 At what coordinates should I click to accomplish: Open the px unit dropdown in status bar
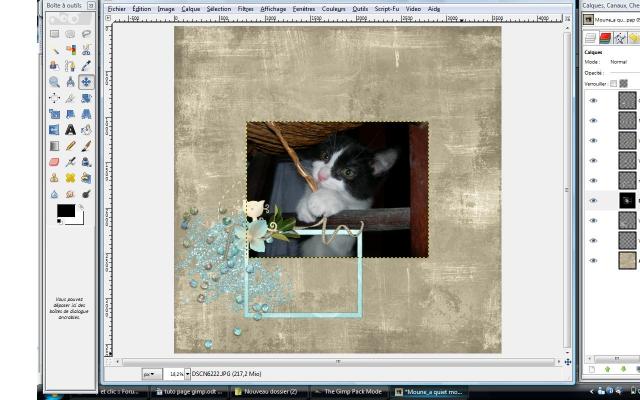(151, 374)
